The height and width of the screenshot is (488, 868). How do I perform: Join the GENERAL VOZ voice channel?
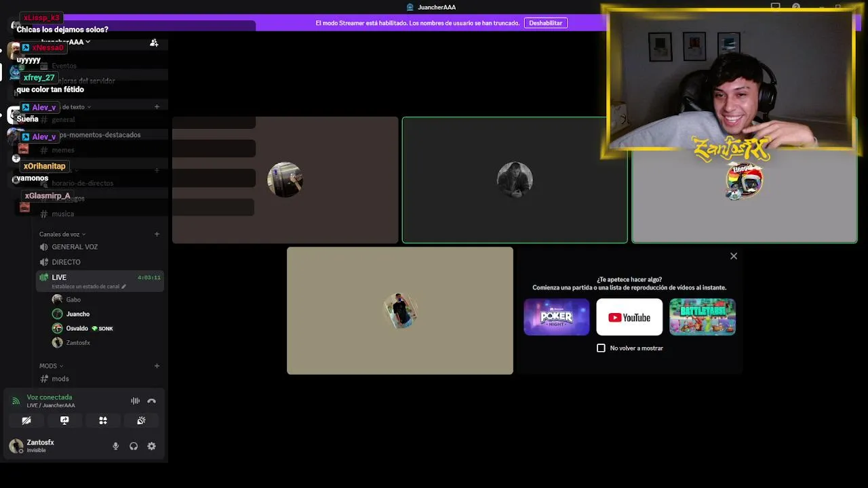(75, 247)
